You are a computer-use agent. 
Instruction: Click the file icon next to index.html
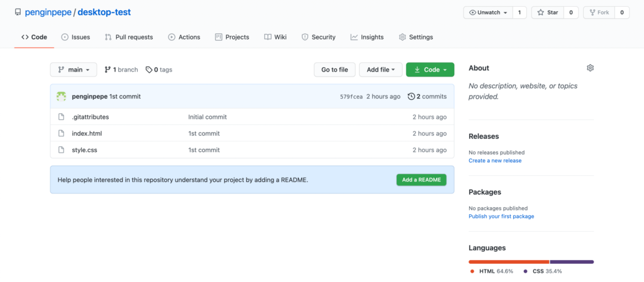click(61, 133)
